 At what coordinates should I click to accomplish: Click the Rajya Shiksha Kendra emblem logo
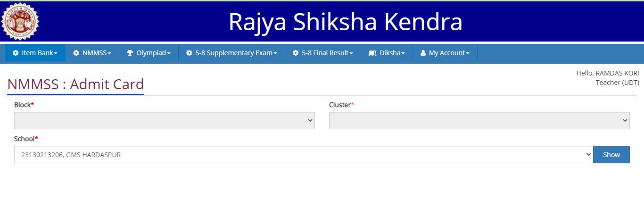20,22
